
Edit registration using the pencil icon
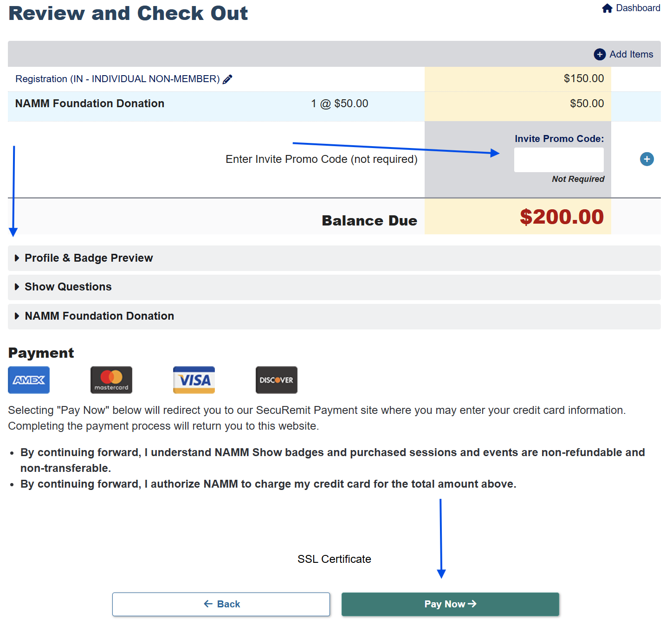click(x=227, y=79)
